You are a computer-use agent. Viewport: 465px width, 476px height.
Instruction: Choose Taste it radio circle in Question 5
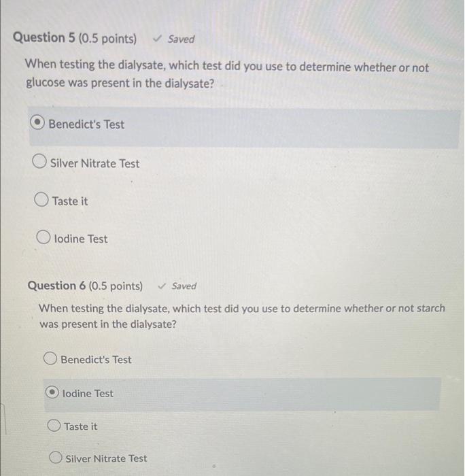click(x=41, y=199)
